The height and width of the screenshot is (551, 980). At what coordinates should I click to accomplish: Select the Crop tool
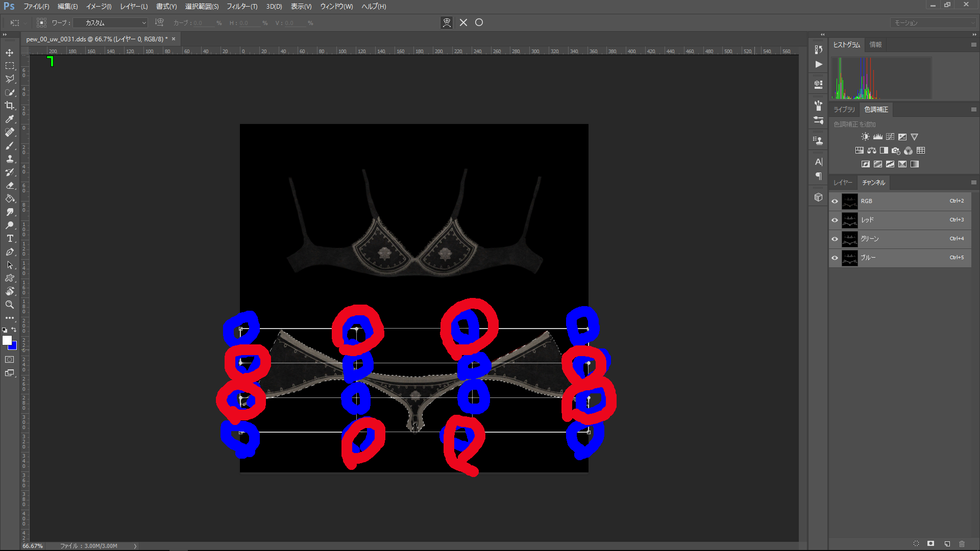(10, 106)
